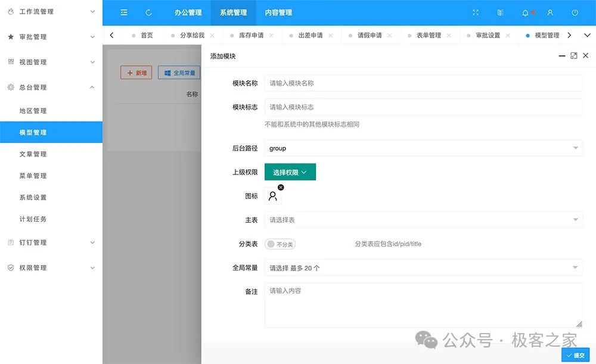The width and height of the screenshot is (596, 364).
Task: Click the power logout icon
Action: [575, 13]
